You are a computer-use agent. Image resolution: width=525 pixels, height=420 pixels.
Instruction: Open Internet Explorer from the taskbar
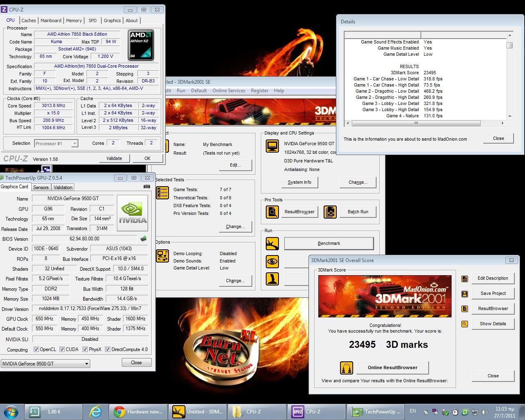click(x=96, y=411)
